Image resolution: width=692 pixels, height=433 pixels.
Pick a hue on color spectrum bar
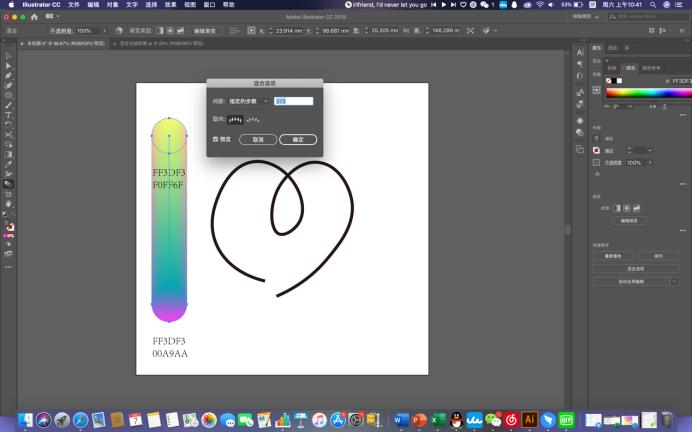click(x=649, y=93)
